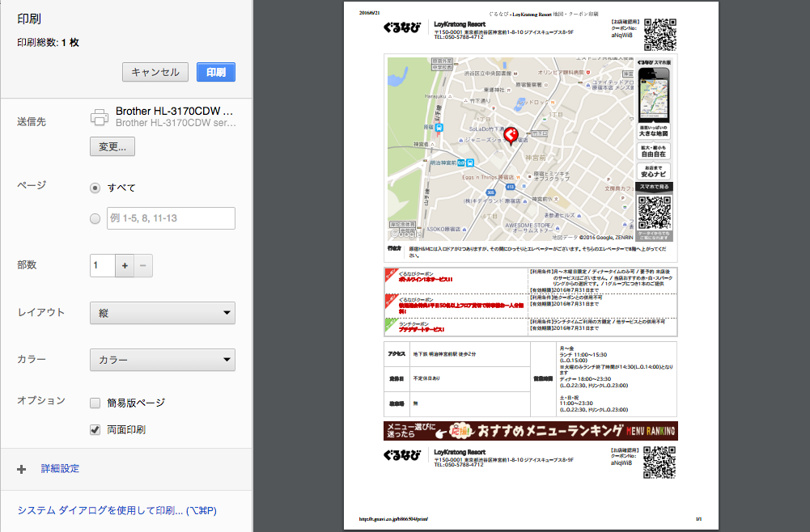The height and width of the screenshot is (532, 810).
Task: Click the 印刷総数: 1 枚 text
Action: click(48, 43)
